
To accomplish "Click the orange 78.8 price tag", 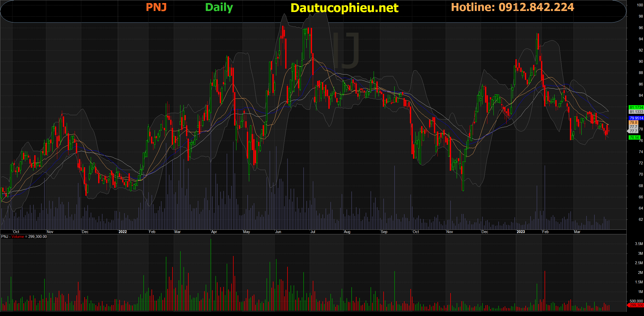I will coord(633,123).
